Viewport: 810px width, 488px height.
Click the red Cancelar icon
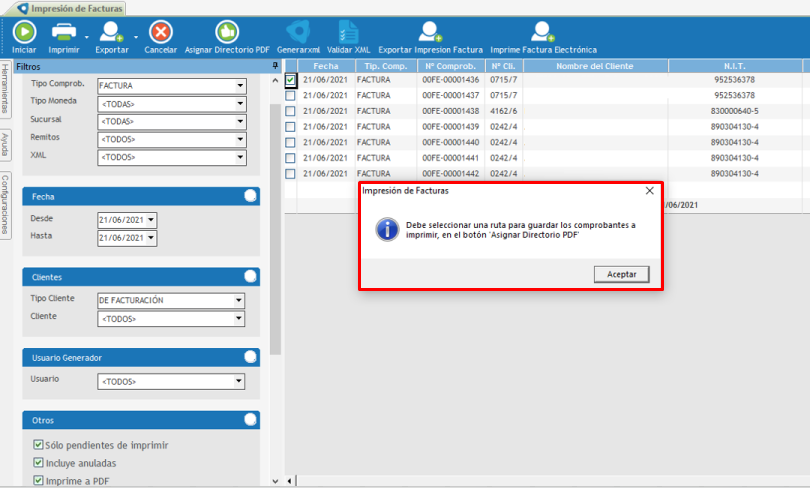pyautogui.click(x=160, y=32)
